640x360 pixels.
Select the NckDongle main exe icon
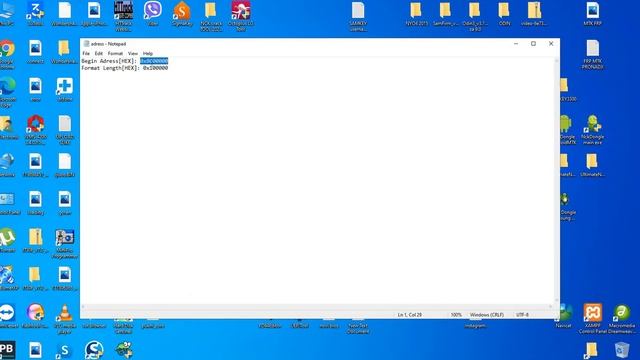pos(593,130)
